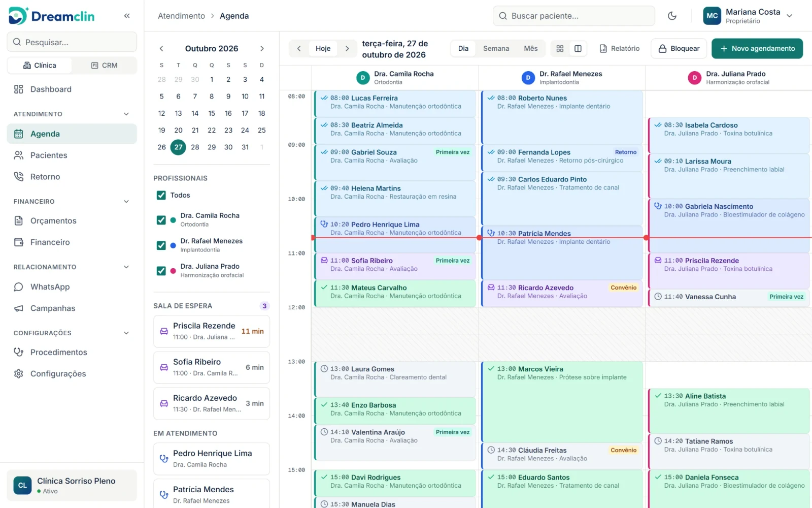Viewport: 812px width, 508px height.
Task: Open 13:00 Marcos Vieira appointment
Action: [x=562, y=401]
